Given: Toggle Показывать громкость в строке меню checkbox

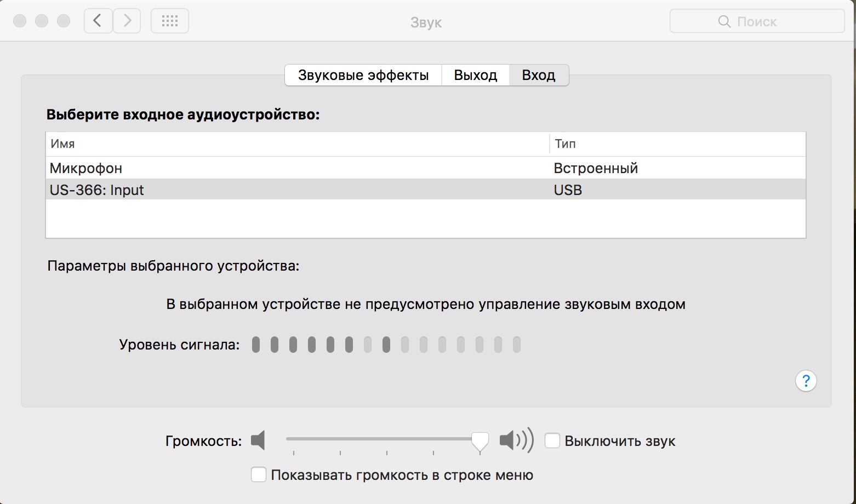Looking at the screenshot, I should 259,474.
